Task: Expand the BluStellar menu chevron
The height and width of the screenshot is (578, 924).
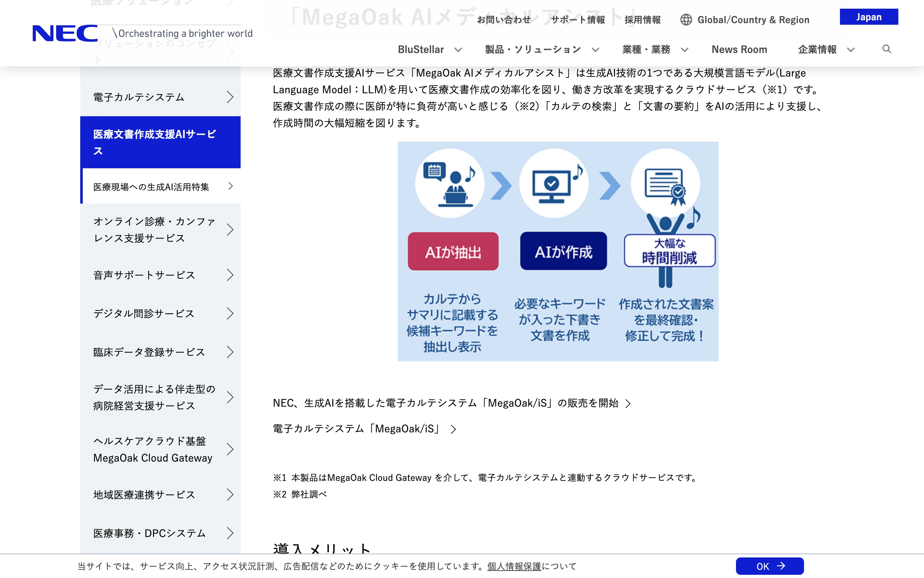Action: (x=458, y=50)
